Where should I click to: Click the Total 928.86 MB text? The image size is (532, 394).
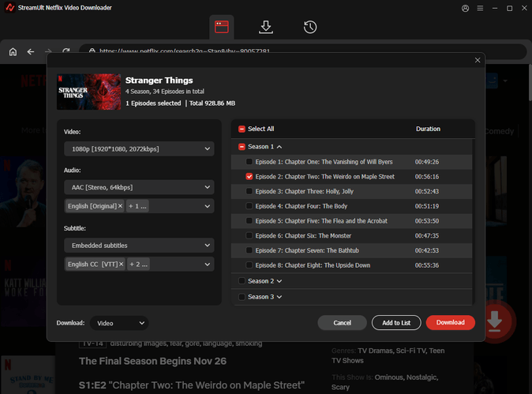tap(212, 103)
